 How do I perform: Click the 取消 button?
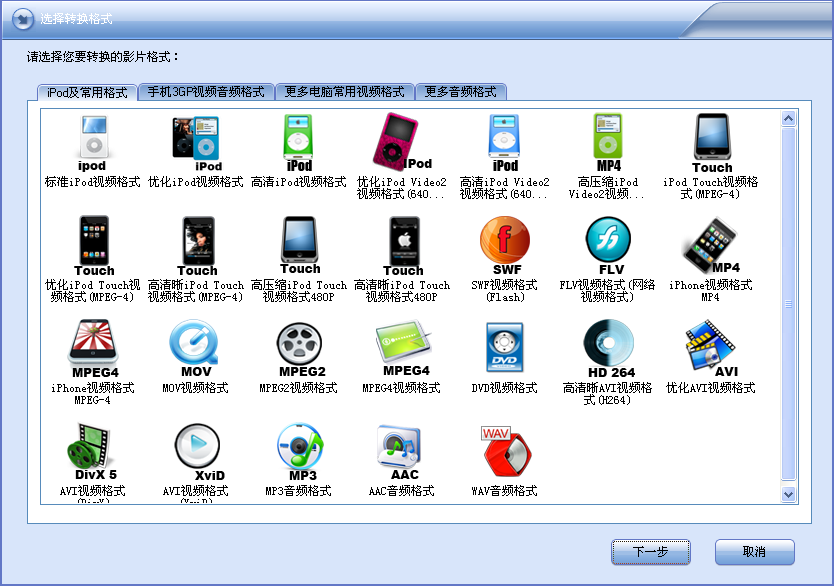(x=754, y=552)
